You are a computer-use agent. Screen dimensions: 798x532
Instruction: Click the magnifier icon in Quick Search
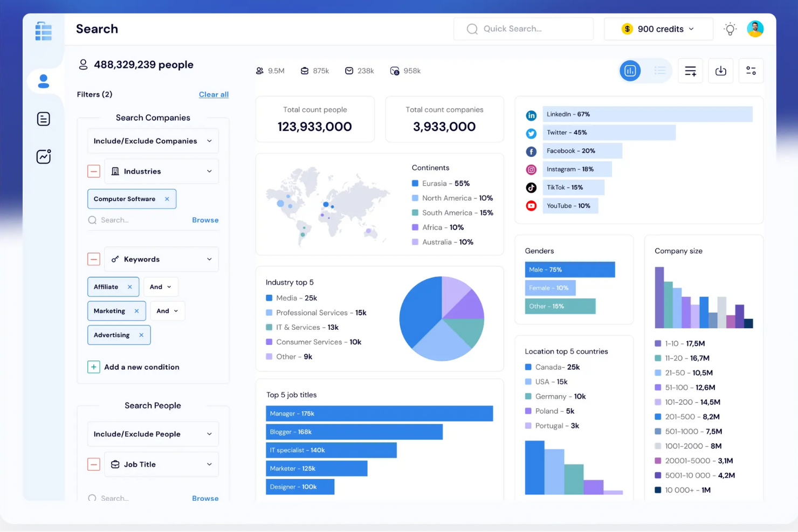[472, 29]
